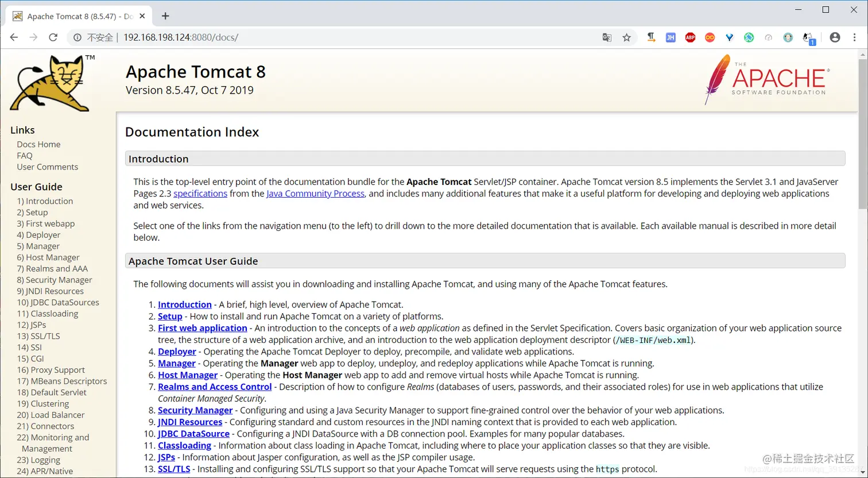Open sidebar item 9) JNDI Resources

tap(51, 291)
